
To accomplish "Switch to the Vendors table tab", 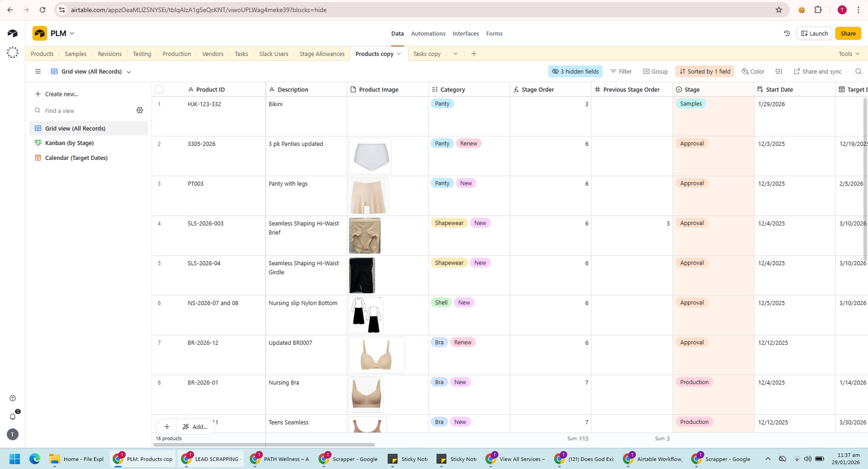I will (x=213, y=54).
